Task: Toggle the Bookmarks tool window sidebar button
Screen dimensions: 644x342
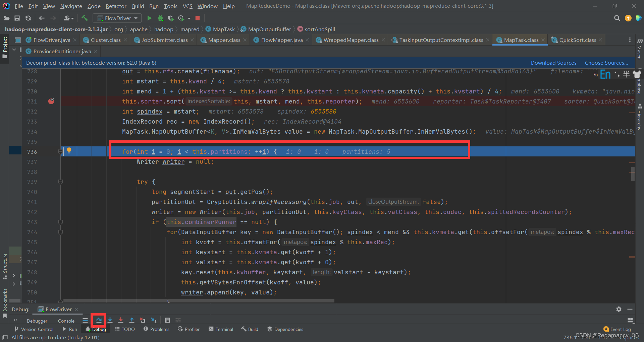Action: click(5, 303)
